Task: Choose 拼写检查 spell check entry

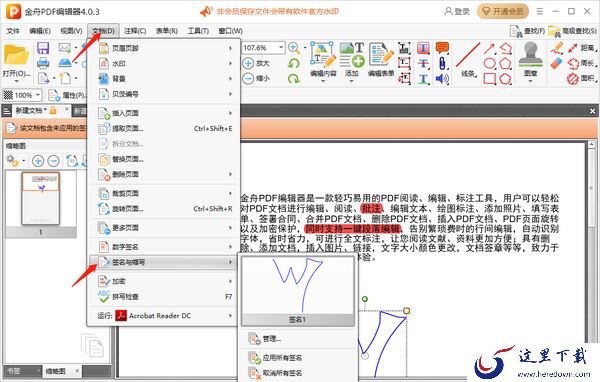Action: click(165, 297)
